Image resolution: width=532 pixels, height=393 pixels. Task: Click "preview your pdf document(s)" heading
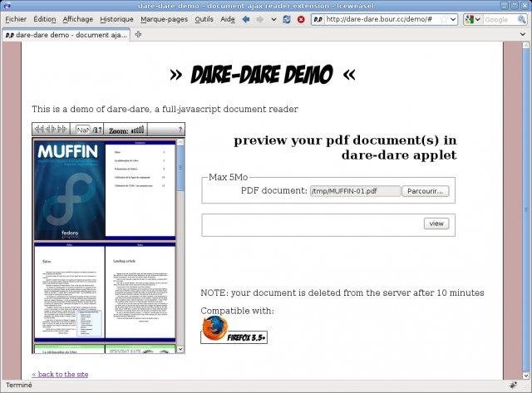pos(345,148)
